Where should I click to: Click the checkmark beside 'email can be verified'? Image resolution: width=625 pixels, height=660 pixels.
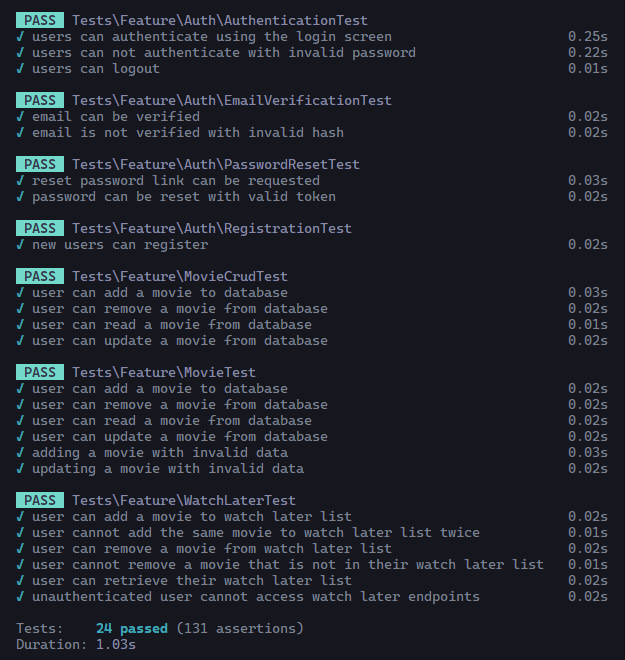[21, 116]
